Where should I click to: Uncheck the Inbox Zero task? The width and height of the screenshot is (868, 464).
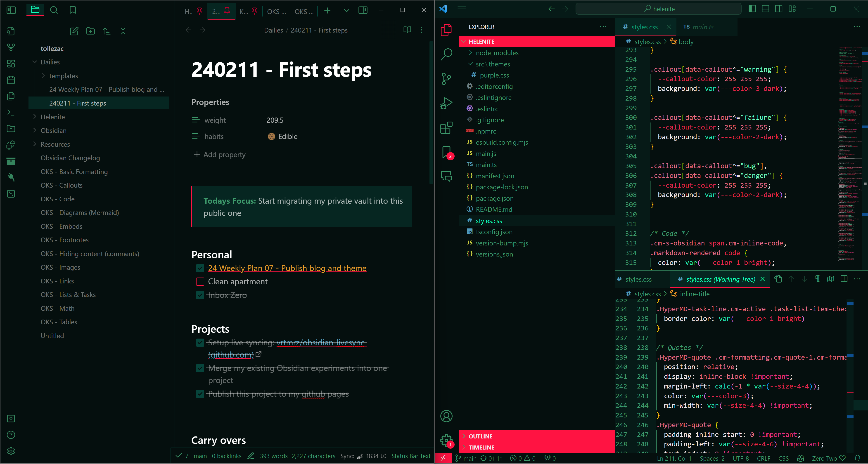click(200, 295)
